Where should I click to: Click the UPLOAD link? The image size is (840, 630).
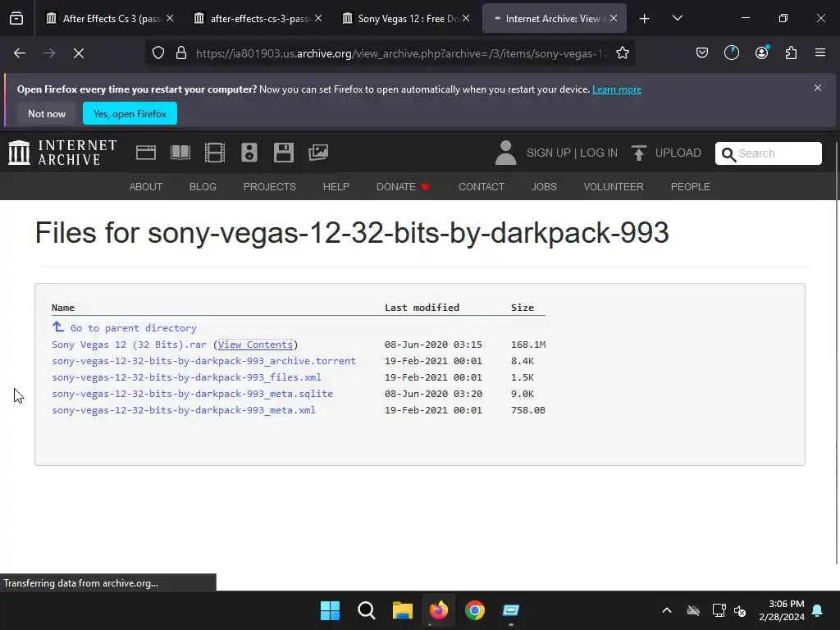click(x=678, y=153)
